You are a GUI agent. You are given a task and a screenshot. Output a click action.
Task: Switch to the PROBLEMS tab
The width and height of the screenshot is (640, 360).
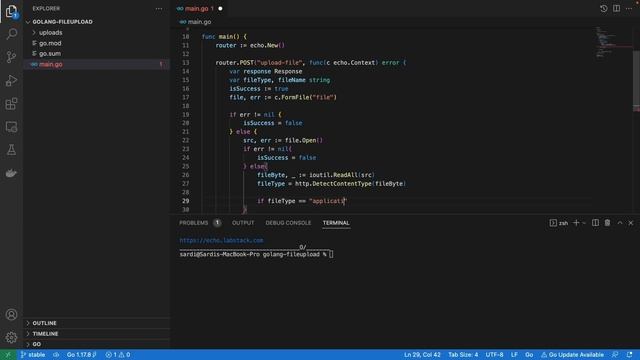pos(193,223)
